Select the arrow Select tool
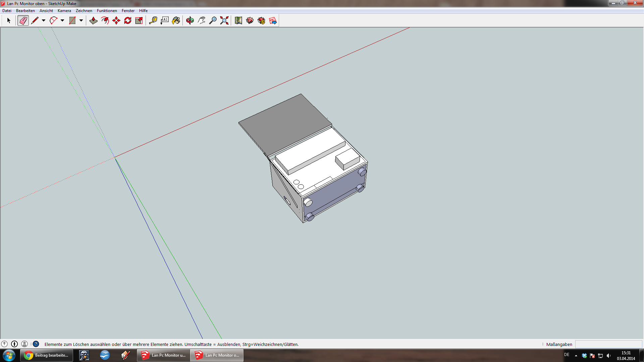The width and height of the screenshot is (644, 362). (x=9, y=21)
